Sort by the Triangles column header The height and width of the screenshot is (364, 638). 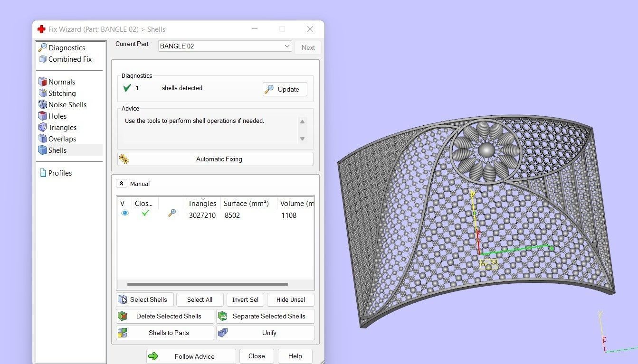coord(202,203)
